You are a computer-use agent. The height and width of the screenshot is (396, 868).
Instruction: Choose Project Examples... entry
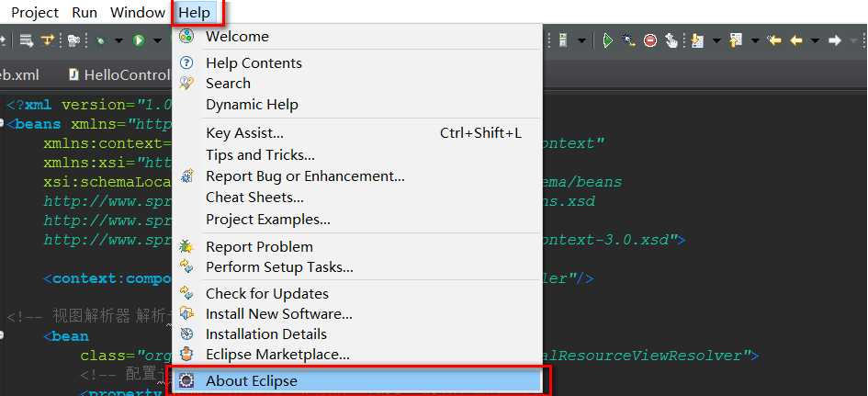click(357, 220)
